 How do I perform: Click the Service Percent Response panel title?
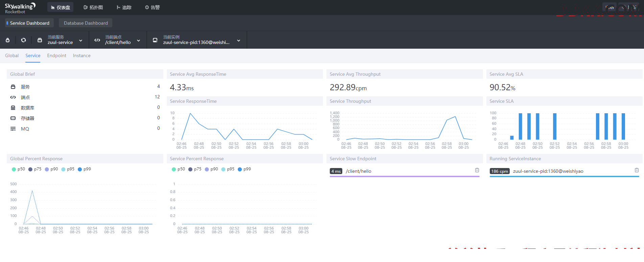197,159
